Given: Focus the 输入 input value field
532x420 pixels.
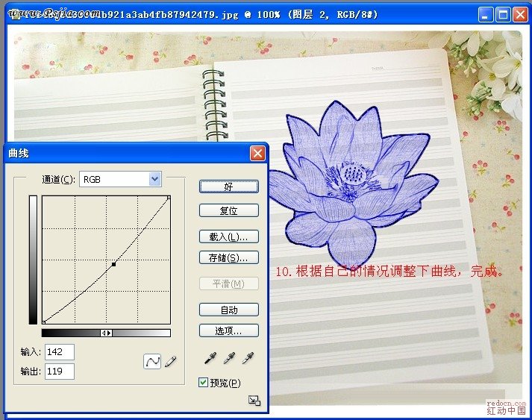Looking at the screenshot, I should tap(60, 352).
